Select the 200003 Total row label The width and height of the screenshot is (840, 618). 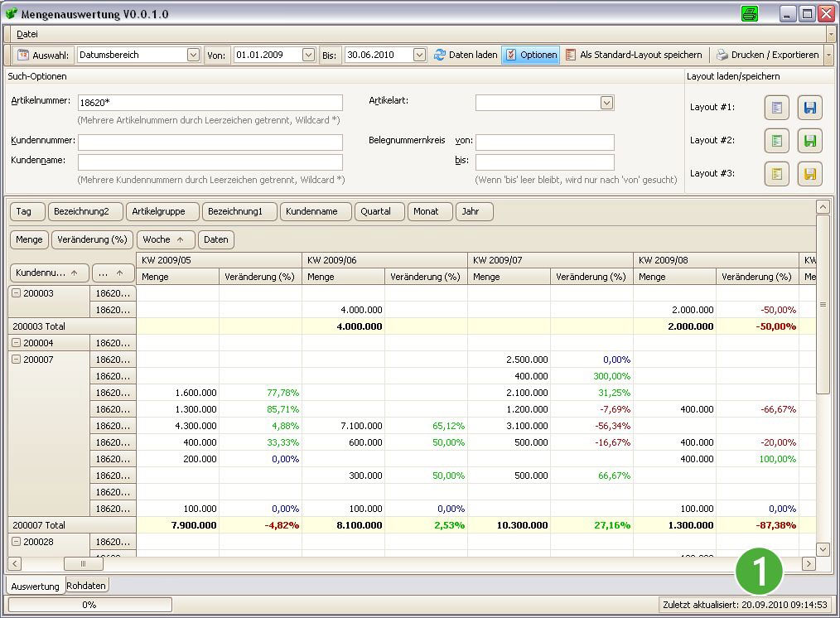pos(72,326)
